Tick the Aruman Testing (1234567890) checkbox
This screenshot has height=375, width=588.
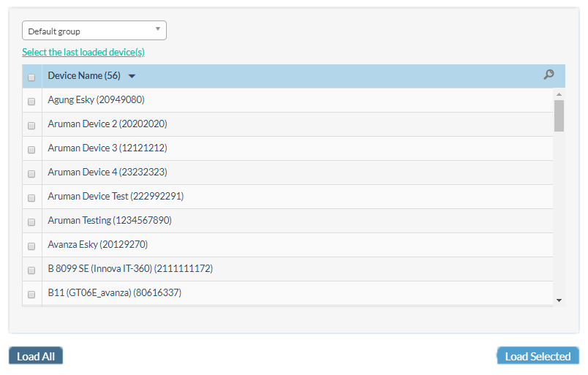(x=31, y=222)
